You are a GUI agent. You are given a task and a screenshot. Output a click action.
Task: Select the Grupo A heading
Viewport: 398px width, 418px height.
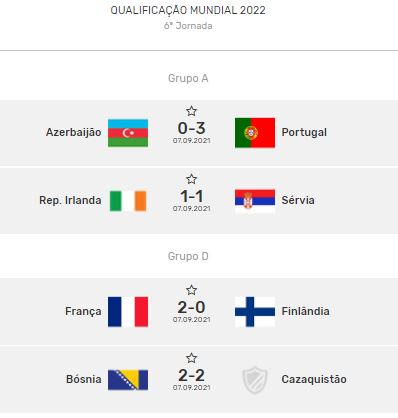pyautogui.click(x=188, y=78)
